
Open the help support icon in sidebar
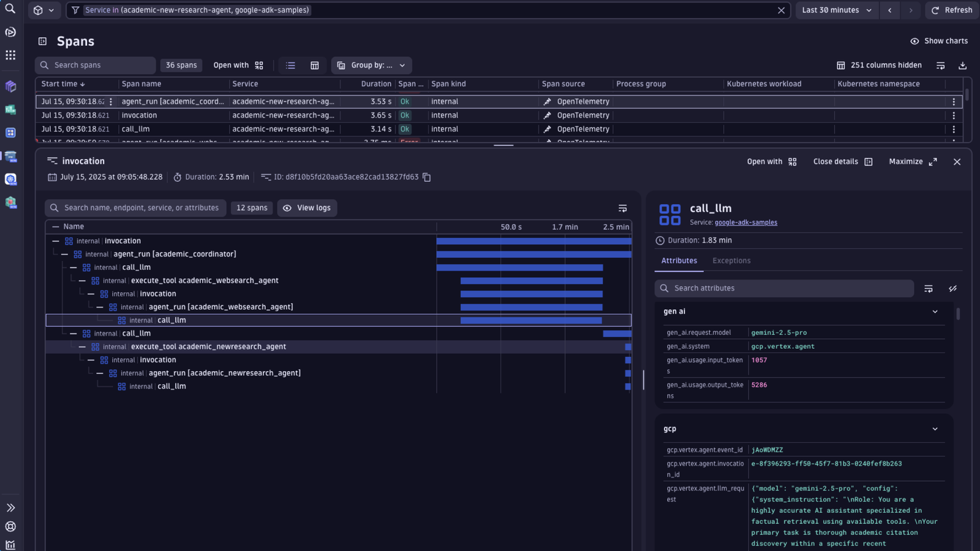tap(10, 527)
